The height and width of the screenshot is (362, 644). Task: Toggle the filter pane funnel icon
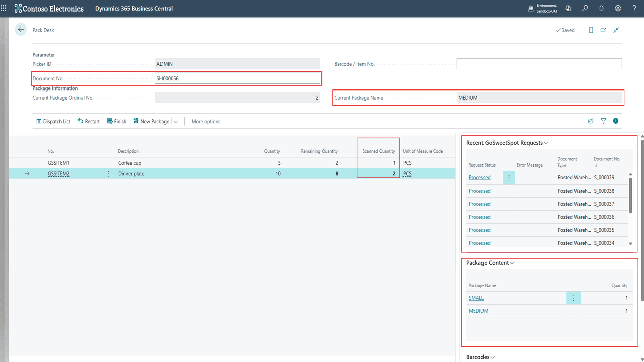tap(603, 121)
